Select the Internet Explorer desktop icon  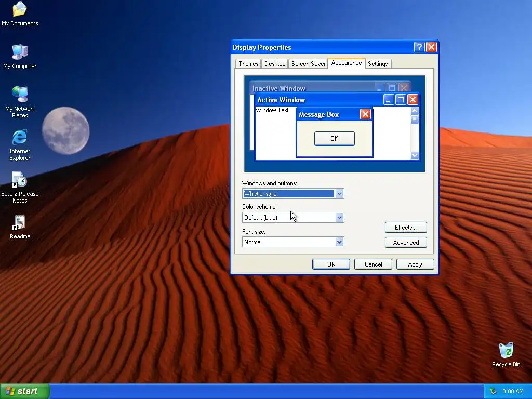[x=20, y=144]
